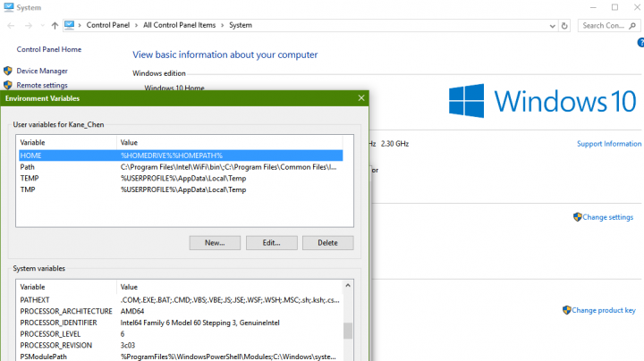This screenshot has width=644, height=361.
Task: Click Variable column header in user variables
Action: point(66,142)
